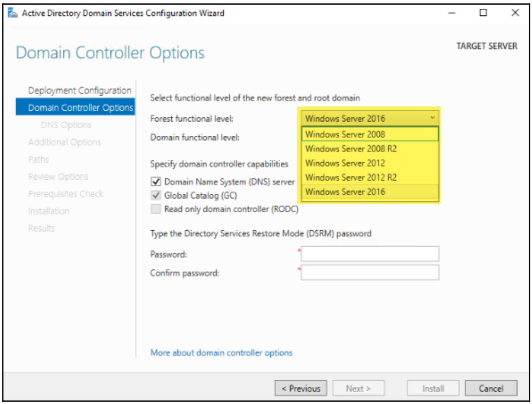This screenshot has height=404, width=532.
Task: Focus the Confirm password field
Action: [x=370, y=273]
